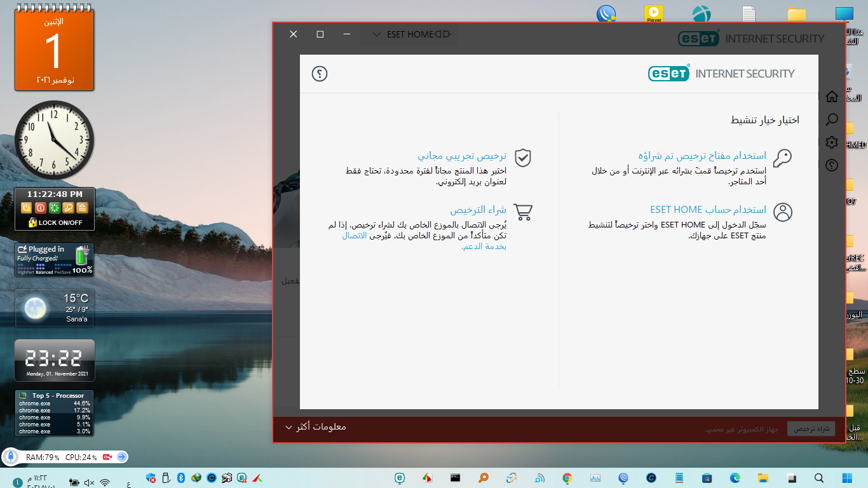Click the shopping cart icon for buying license
Image resolution: width=868 pixels, height=488 pixels.
click(x=522, y=212)
